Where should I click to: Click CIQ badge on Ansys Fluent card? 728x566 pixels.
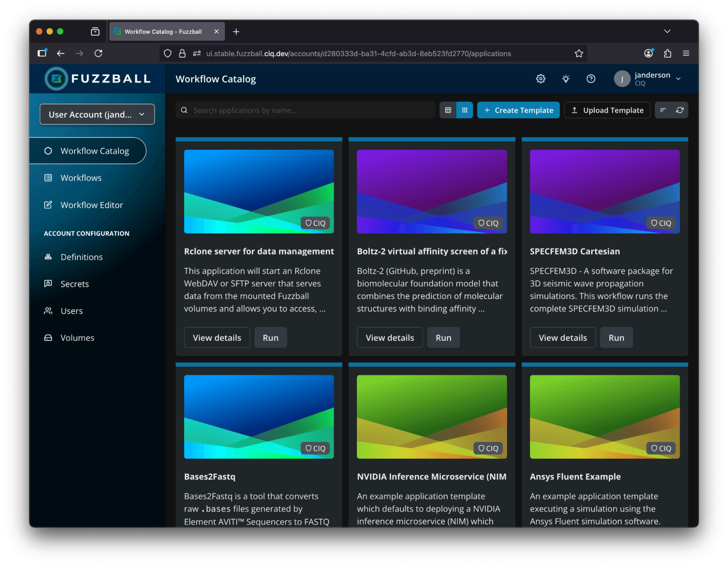pos(661,448)
